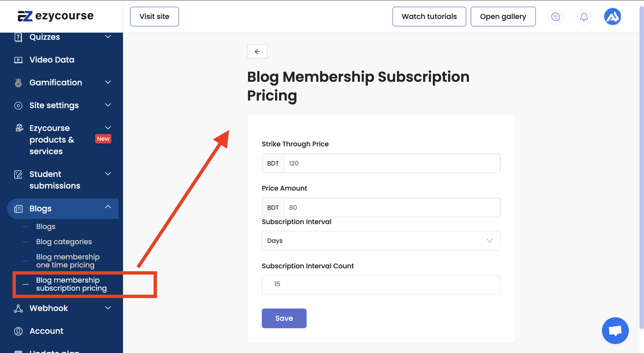Click the Watch tutorials button
The image size is (644, 353).
(429, 17)
